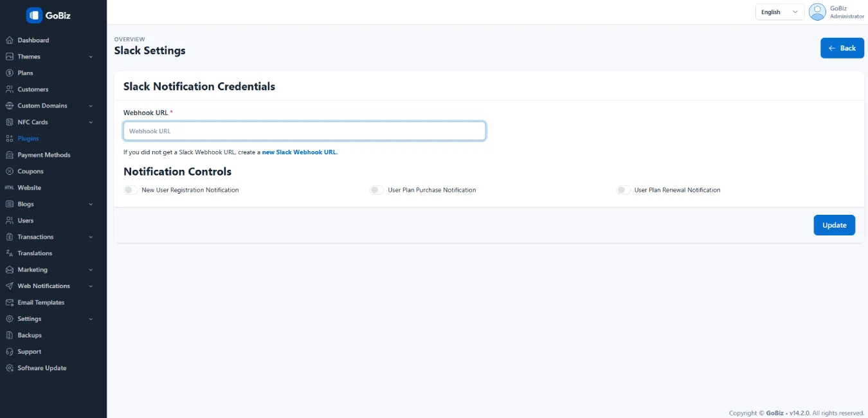Click the GoBiz logo icon
Screen dimensions: 868x418
34,15
